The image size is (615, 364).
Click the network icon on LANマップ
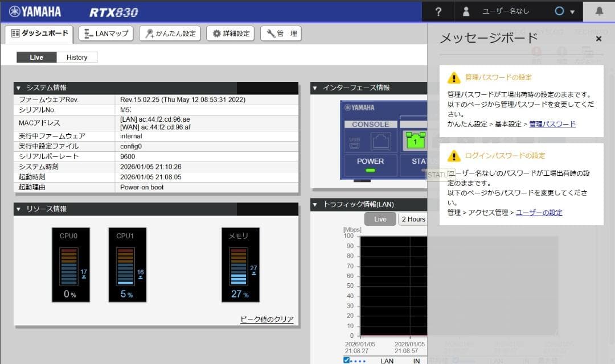87,34
